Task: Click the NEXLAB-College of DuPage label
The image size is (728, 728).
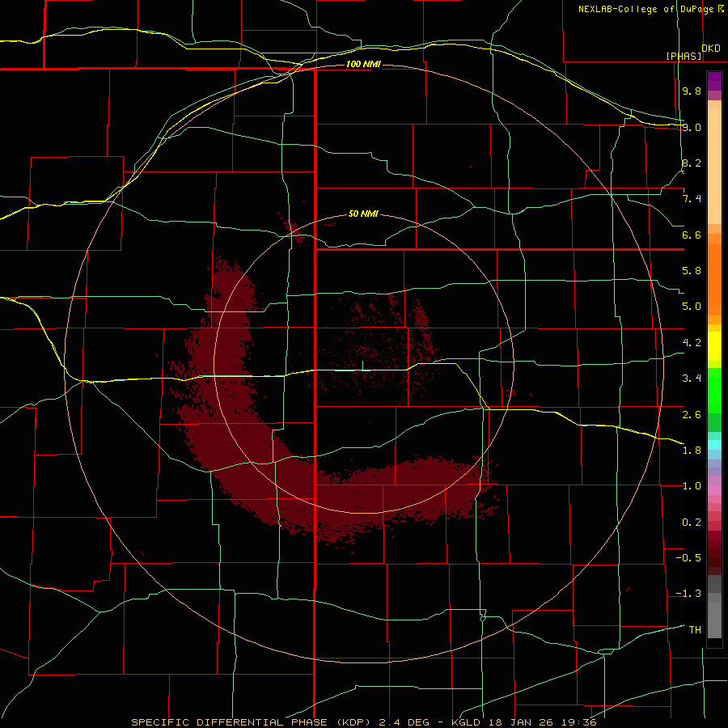Action: click(x=646, y=9)
